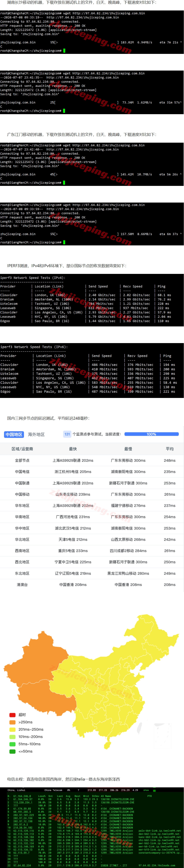Select the 西北地区 row label

22,562
